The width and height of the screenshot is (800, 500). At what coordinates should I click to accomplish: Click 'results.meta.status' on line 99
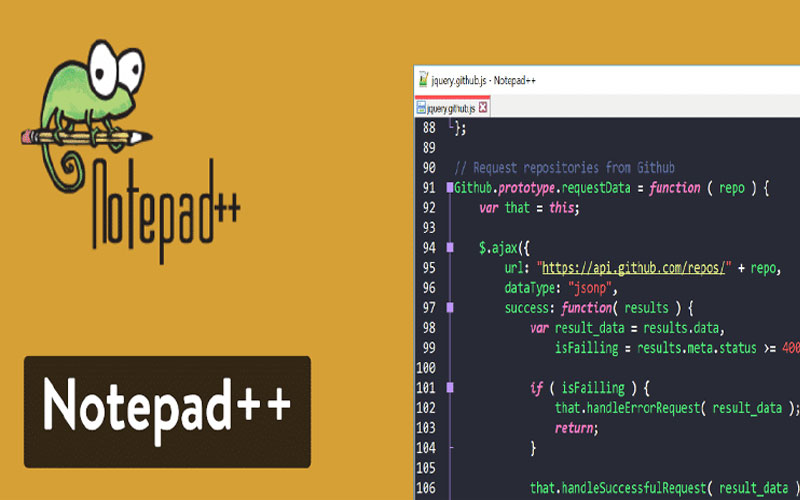point(697,348)
